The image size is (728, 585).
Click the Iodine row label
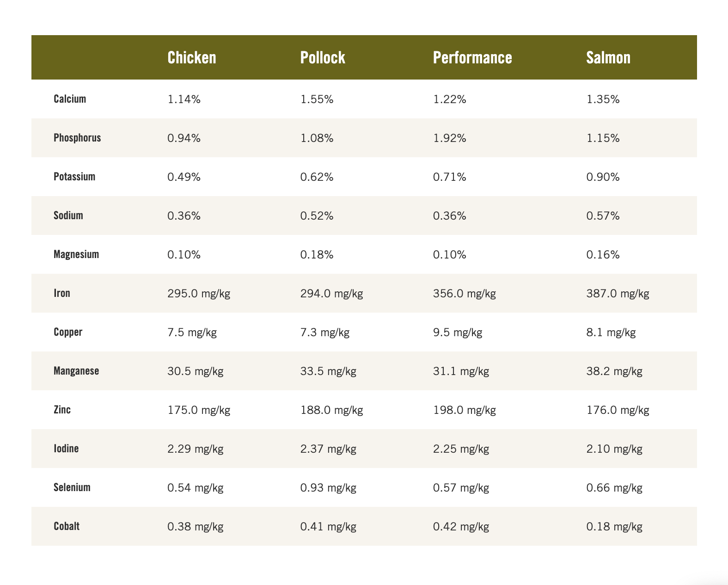(x=66, y=449)
